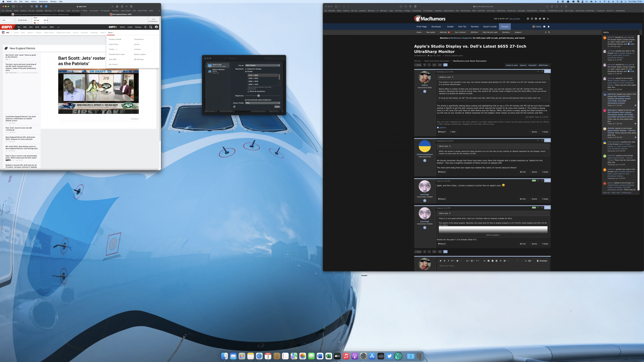
Task: Open the MacRumors alerts bell icon
Action: 549,27
